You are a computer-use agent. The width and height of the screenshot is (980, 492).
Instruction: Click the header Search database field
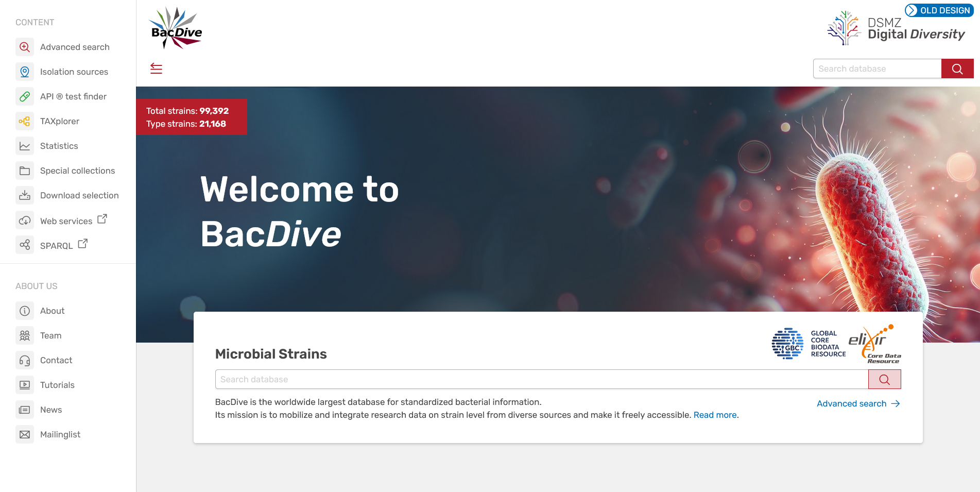click(876, 69)
